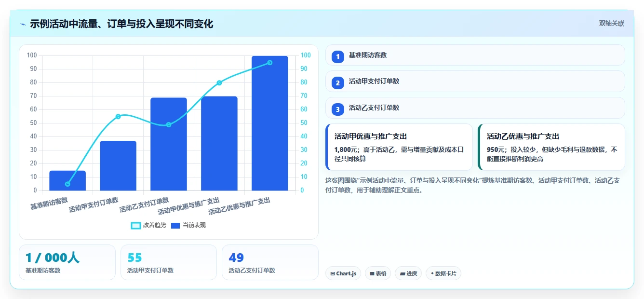Open the 活动乙支付订单数 list row
Image resolution: width=644 pixels, height=299 pixels.
pyautogui.click(x=475, y=108)
